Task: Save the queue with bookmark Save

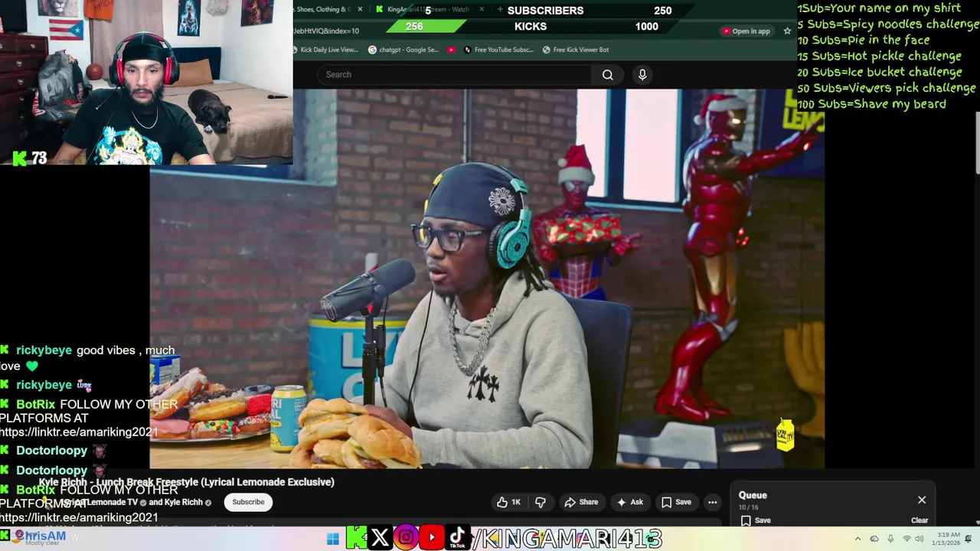Action: pos(755,520)
